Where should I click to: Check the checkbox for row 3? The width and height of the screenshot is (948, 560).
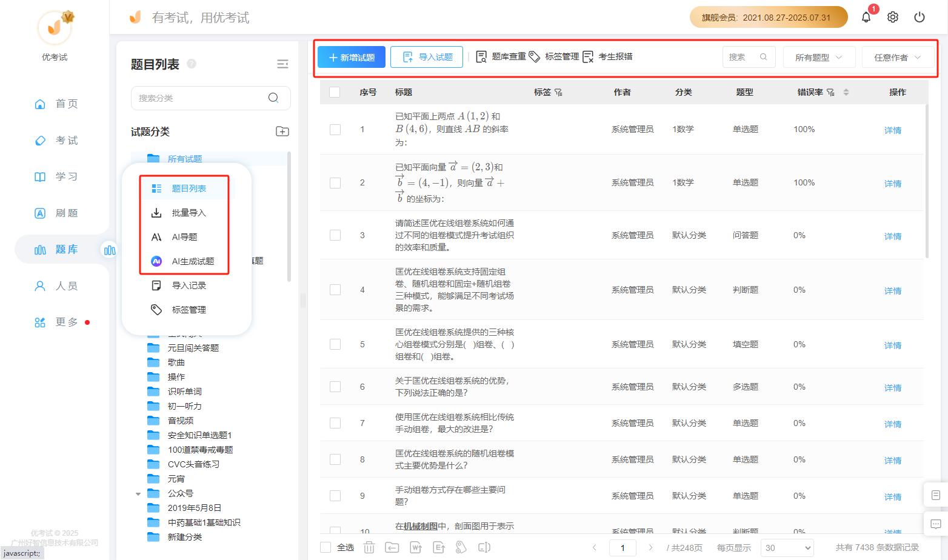pos(335,235)
